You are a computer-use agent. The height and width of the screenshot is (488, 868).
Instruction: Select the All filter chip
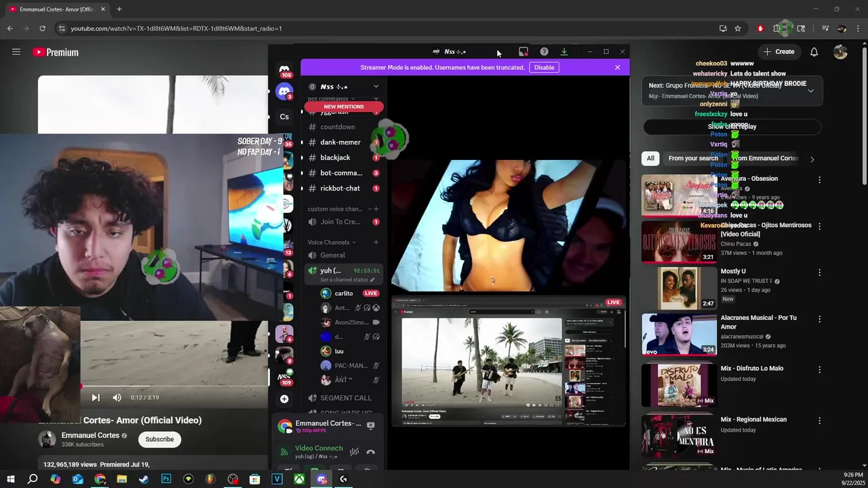click(650, 159)
